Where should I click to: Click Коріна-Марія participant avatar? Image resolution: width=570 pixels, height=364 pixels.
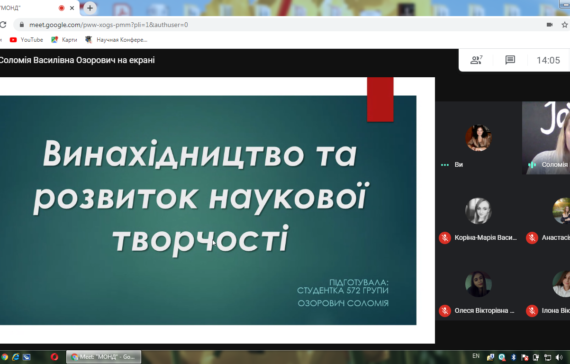478,211
